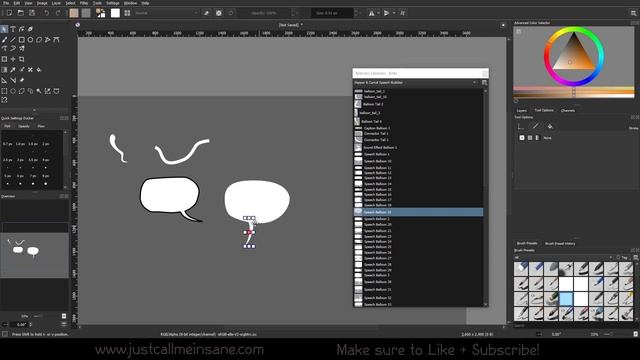Toggle second stroke style button in Tool Options
Image resolution: width=640 pixels, height=360 pixels.
[530, 138]
